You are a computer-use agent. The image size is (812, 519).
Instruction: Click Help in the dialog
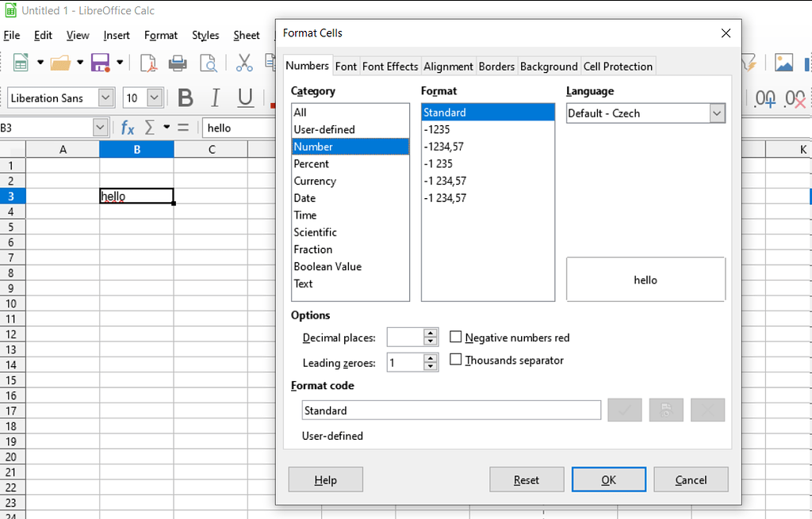point(325,479)
